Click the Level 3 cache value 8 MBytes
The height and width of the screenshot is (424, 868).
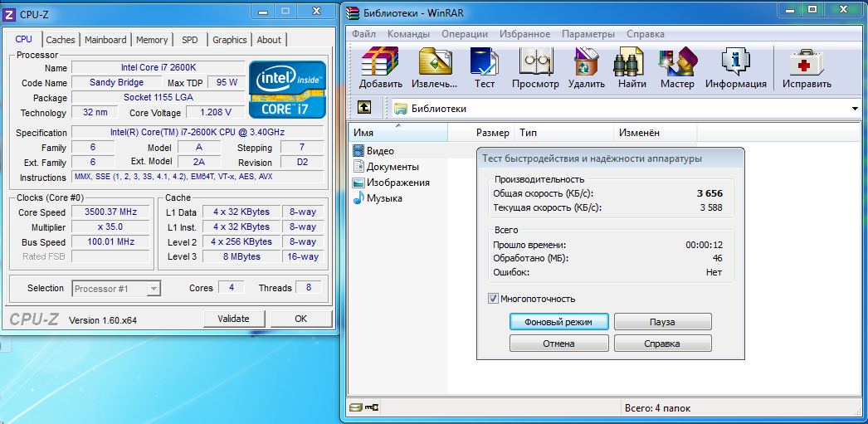[241, 257]
